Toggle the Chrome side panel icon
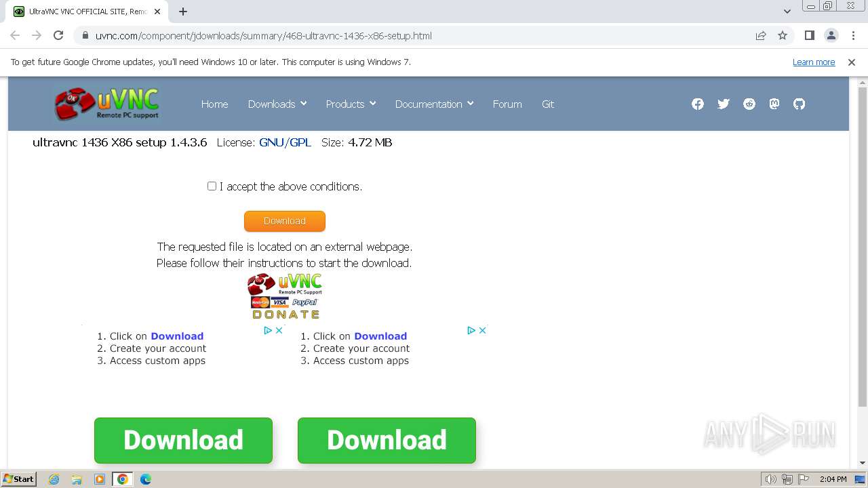Screen dimensions: 868x488 pyautogui.click(x=810, y=35)
